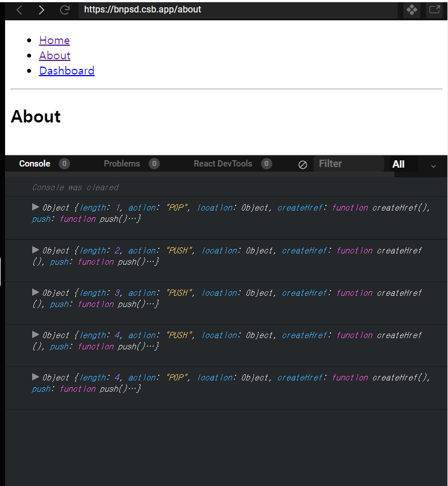Viewport: 448px width, 486px height.
Task: Expand the last POP Object entry
Action: click(x=36, y=377)
